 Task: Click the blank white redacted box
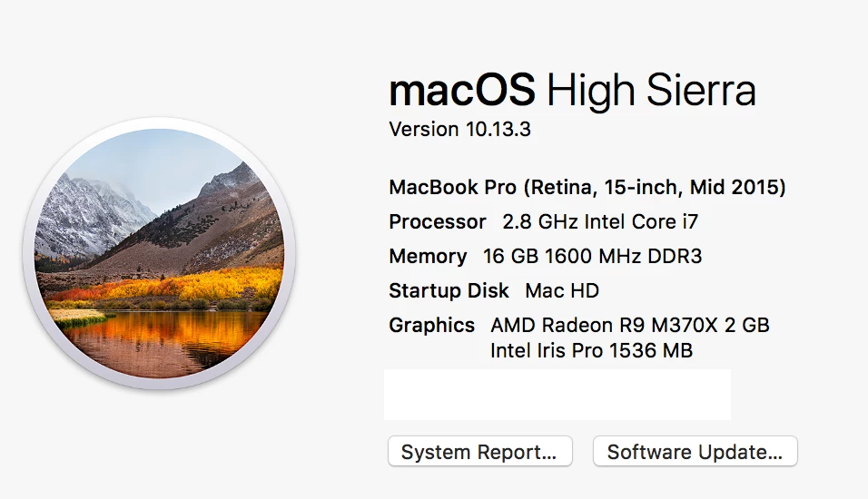pos(557,394)
